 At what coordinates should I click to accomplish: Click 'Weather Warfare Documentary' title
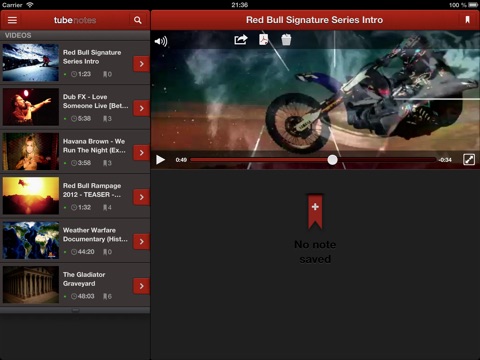(x=95, y=234)
